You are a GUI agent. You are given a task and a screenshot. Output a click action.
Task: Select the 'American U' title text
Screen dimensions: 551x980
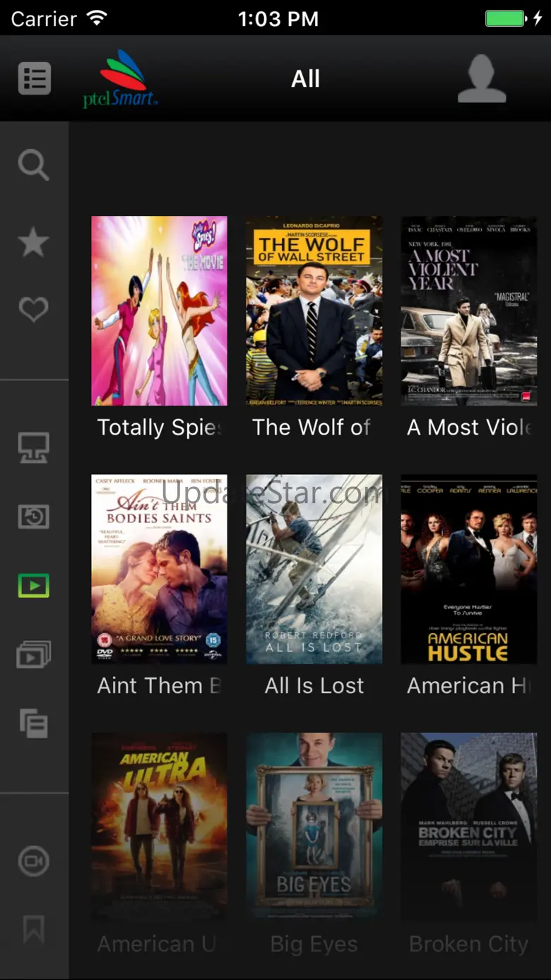(x=157, y=944)
